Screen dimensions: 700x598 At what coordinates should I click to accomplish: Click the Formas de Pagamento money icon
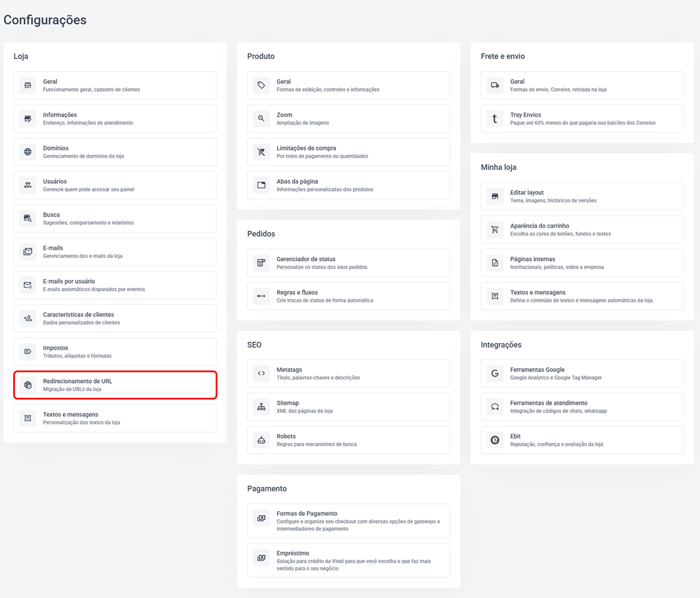coord(261,518)
